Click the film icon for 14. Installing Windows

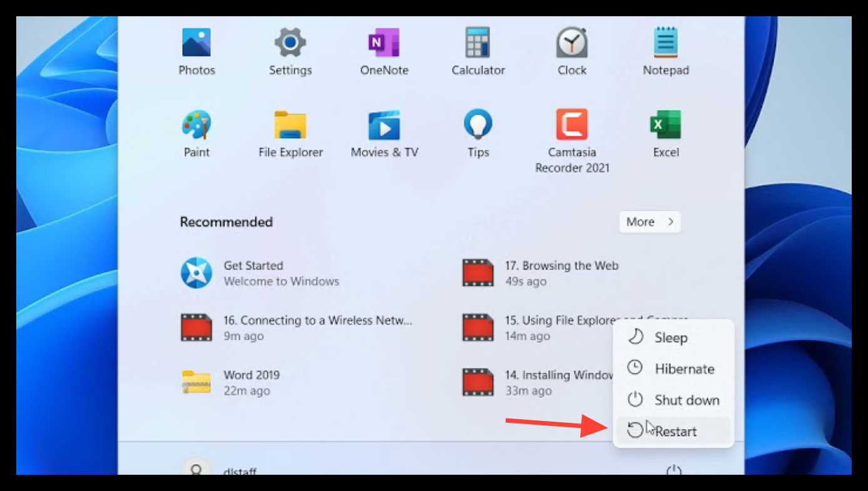click(478, 382)
